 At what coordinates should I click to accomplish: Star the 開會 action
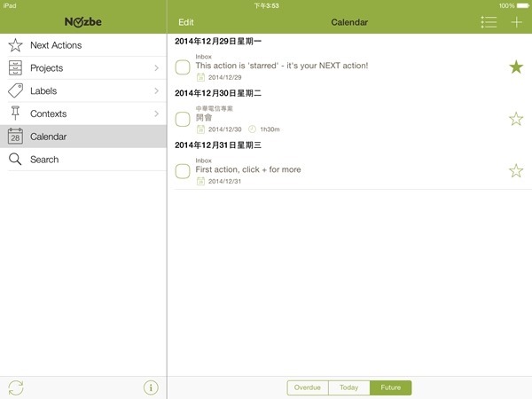tap(516, 119)
